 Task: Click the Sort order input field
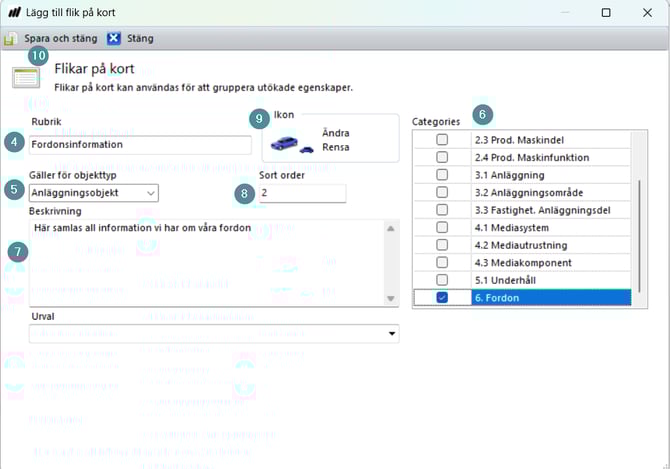click(302, 193)
